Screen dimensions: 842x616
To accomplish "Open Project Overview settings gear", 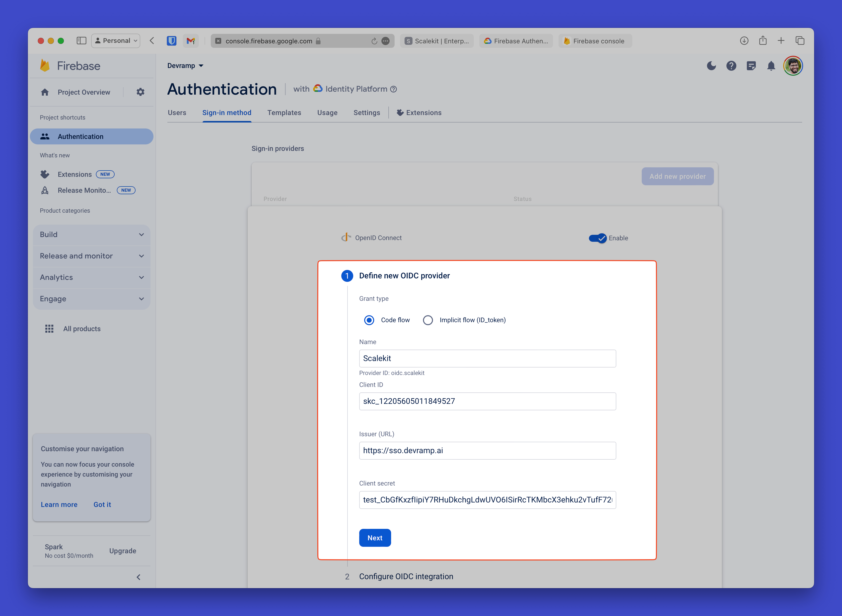I will [140, 92].
